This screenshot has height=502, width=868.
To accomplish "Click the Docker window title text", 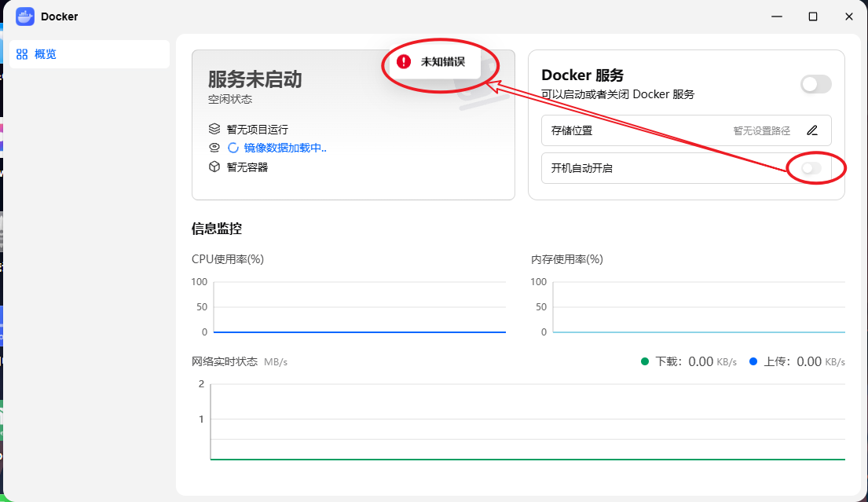I will (59, 16).
